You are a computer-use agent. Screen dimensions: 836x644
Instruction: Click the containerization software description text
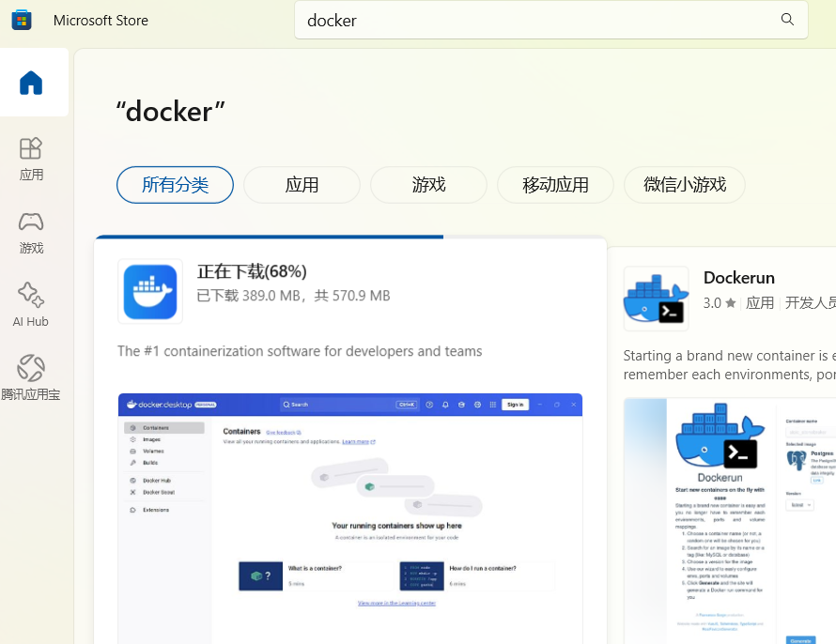[300, 351]
